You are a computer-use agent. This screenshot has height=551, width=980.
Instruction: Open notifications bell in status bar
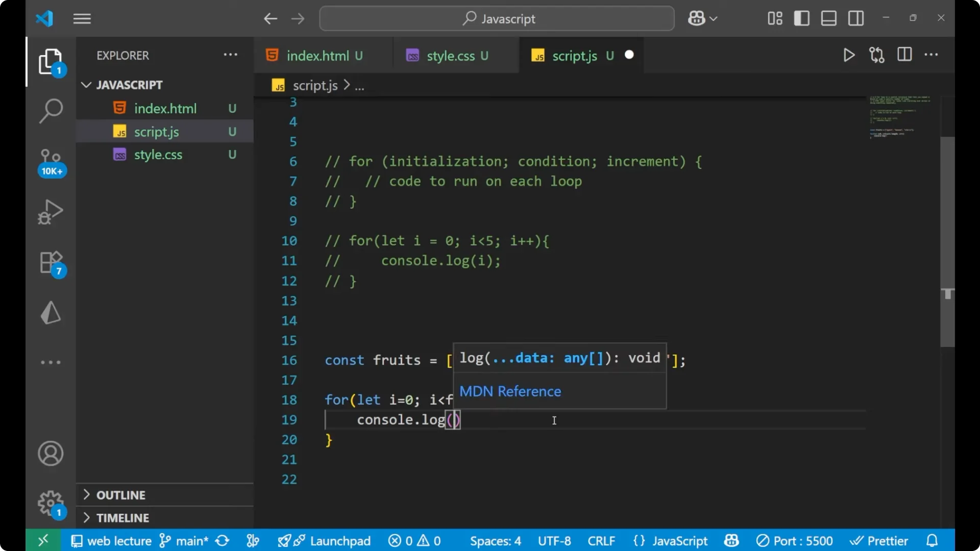(933, 540)
